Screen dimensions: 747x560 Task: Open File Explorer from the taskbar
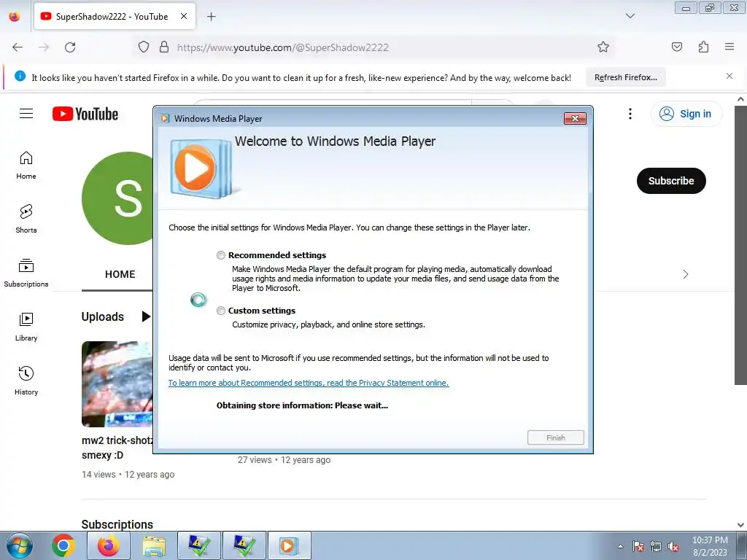point(154,545)
